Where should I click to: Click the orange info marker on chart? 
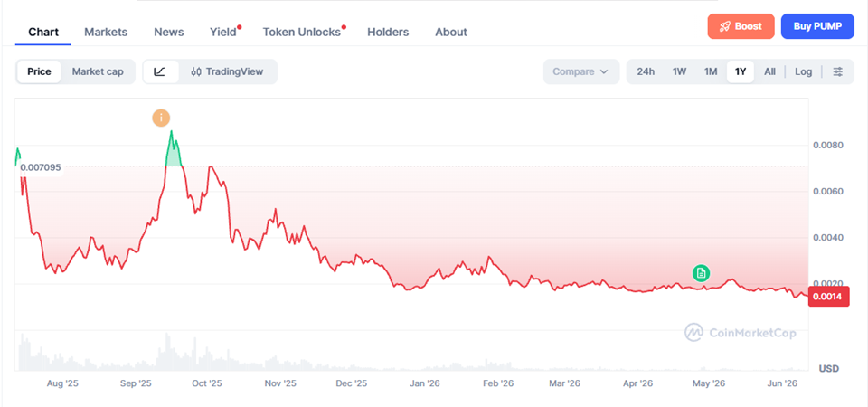point(161,118)
